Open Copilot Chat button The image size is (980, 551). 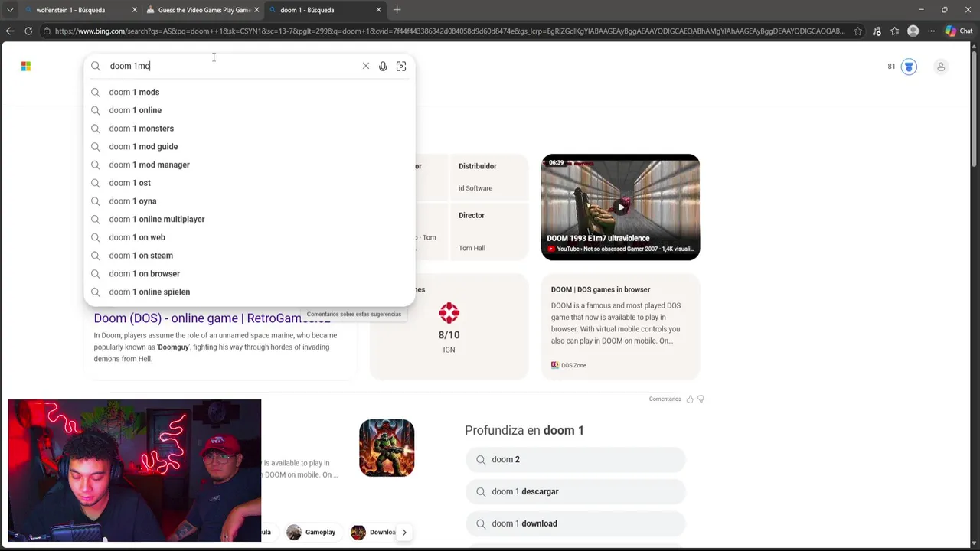[959, 31]
